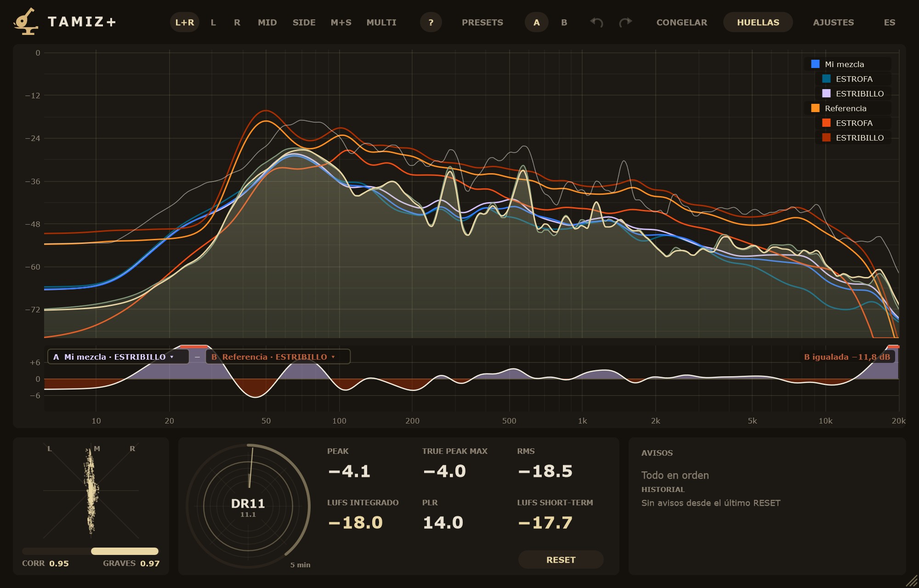Click the teal ESTROFA swatch icon
Viewport: 919px width, 588px height.
click(x=826, y=79)
